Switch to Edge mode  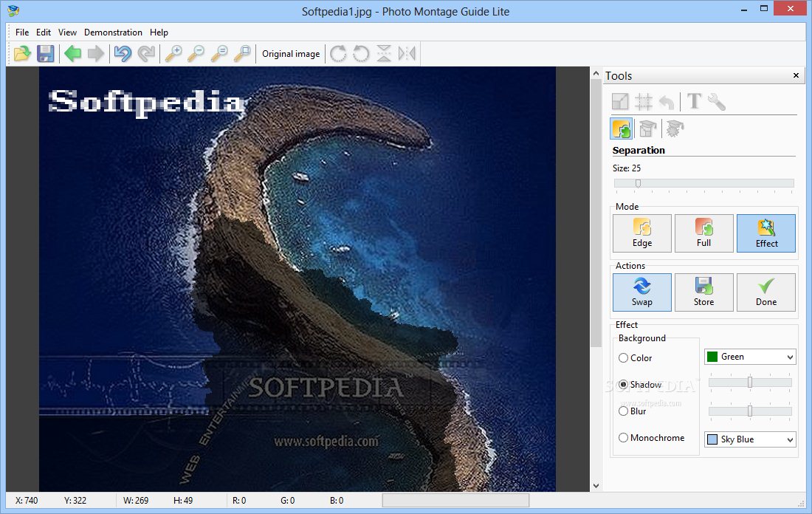point(642,233)
